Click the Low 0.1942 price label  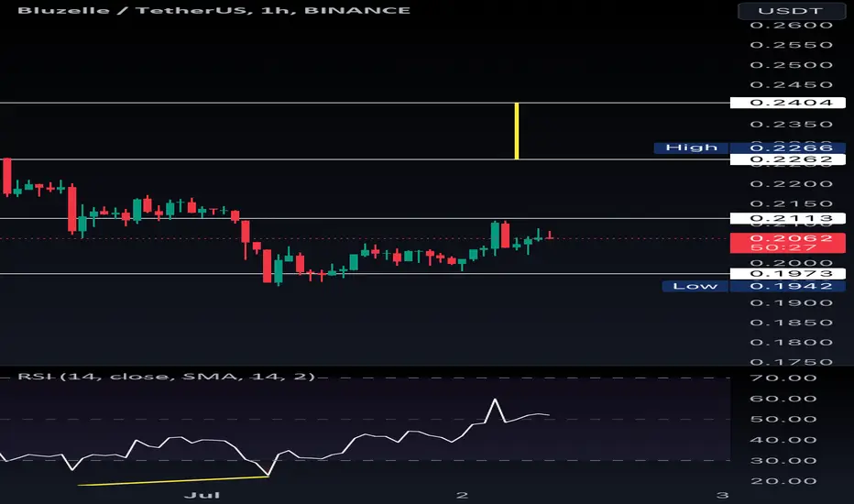(x=754, y=286)
